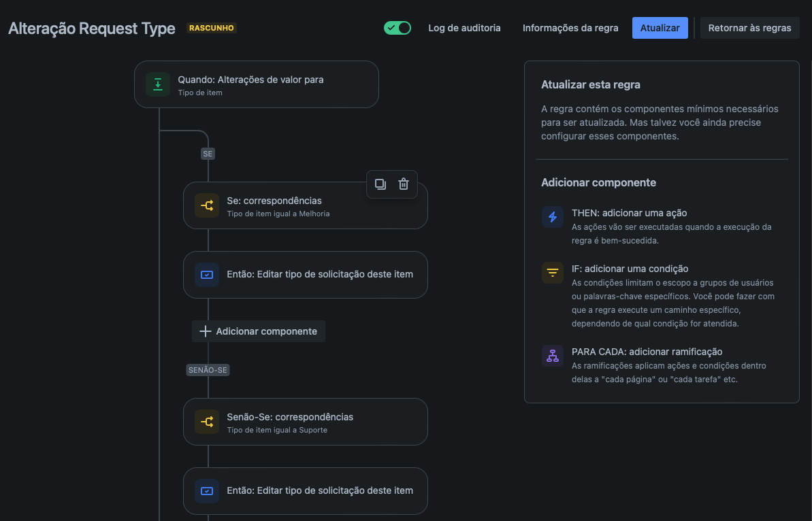Viewport: 812px width, 521px height.
Task: Click the lightning bolt THEN action icon
Action: pyautogui.click(x=553, y=217)
